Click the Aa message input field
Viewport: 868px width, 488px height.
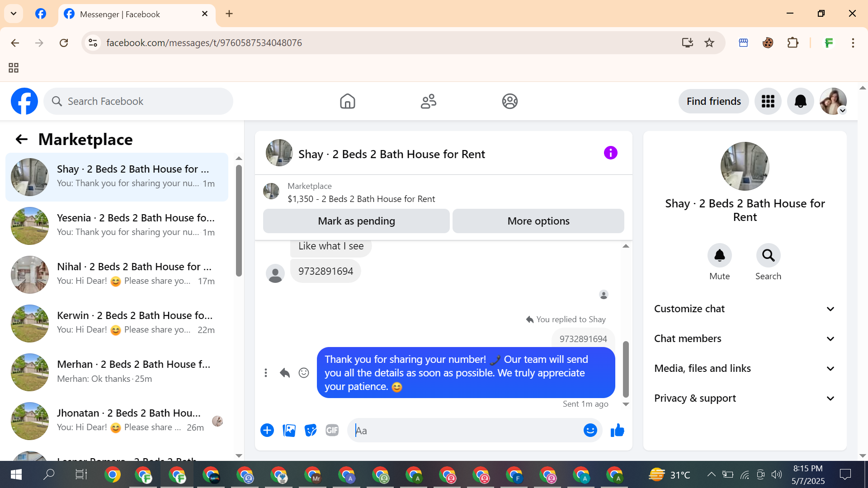coord(466,431)
